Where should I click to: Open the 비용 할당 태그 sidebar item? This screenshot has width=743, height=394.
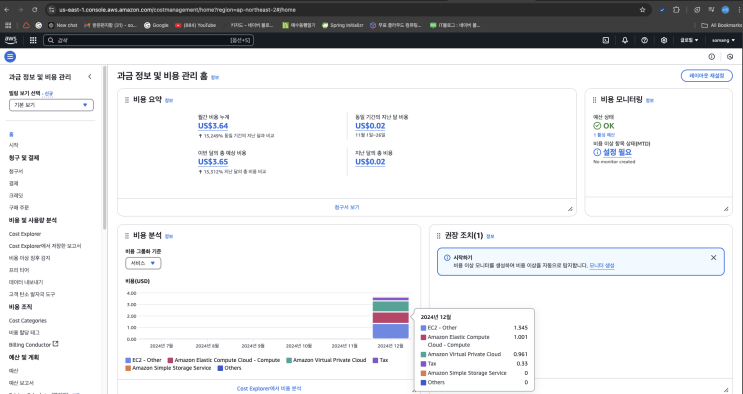click(24, 332)
